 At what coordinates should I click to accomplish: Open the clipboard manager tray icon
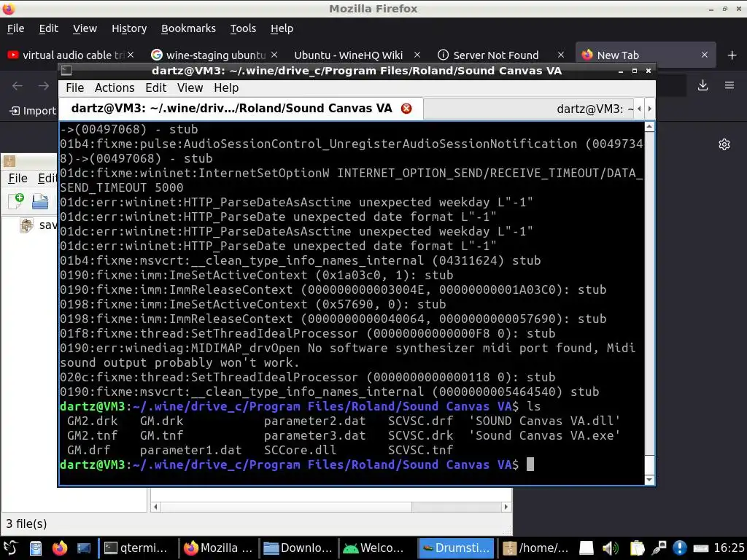click(636, 548)
